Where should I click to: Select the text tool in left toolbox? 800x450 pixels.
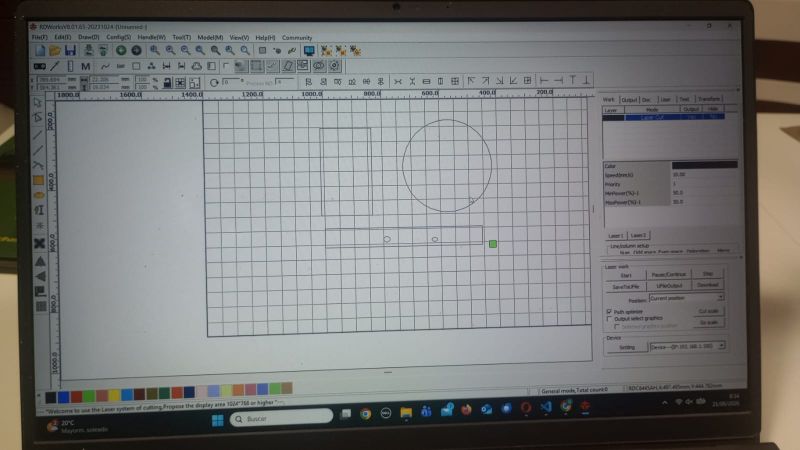point(39,210)
